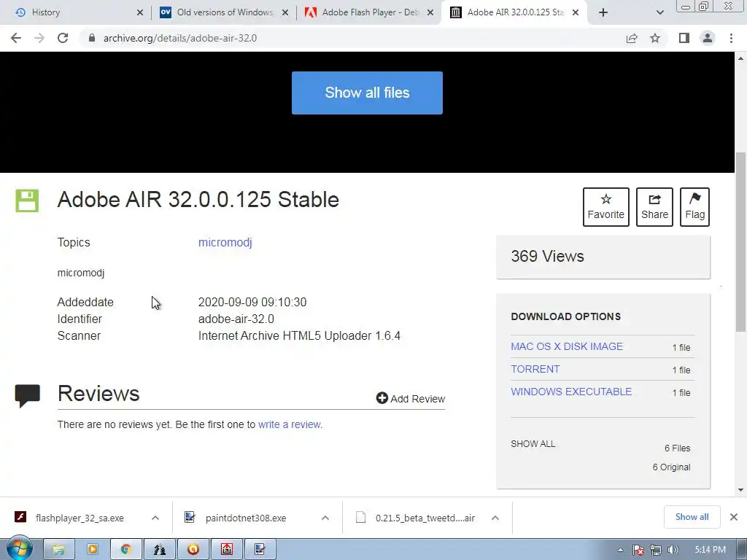Click the Action Center flag tray icon

point(638,550)
